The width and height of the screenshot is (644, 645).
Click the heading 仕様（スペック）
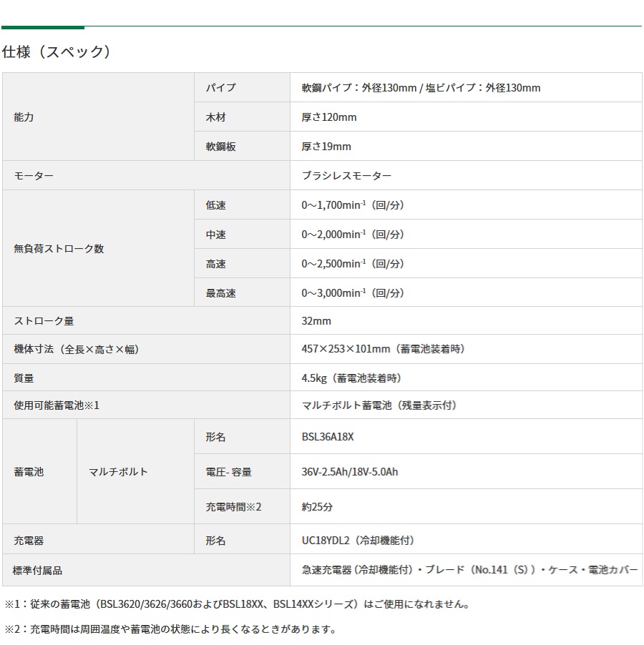click(57, 51)
